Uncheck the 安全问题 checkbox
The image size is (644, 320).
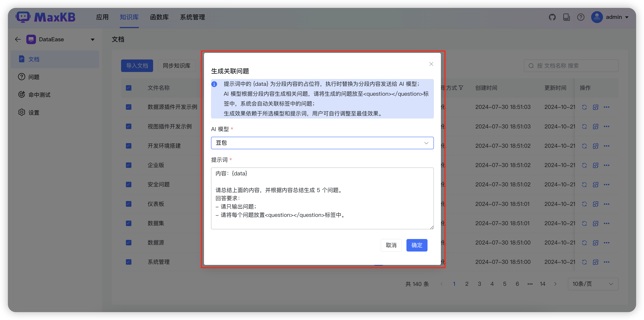[129, 184]
